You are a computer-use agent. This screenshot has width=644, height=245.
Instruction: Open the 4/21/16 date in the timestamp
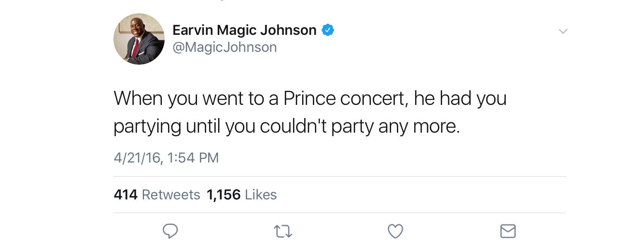tap(138, 158)
